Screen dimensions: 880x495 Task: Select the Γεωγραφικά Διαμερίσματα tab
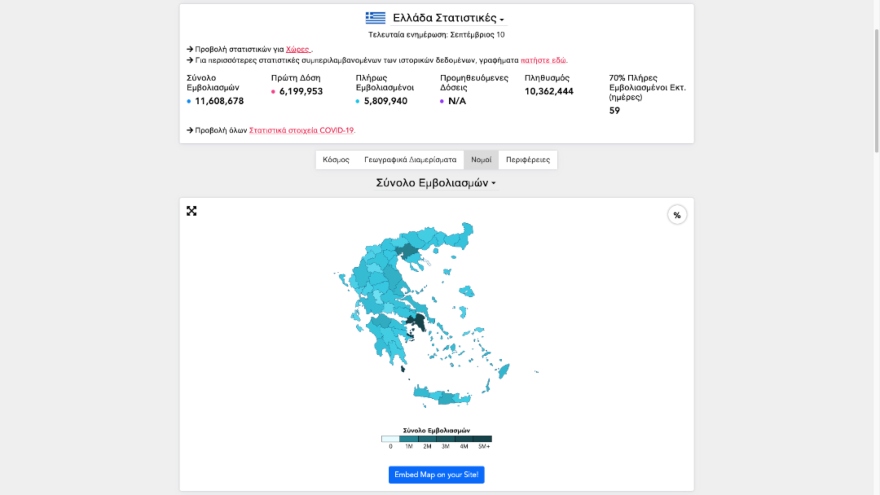(410, 160)
